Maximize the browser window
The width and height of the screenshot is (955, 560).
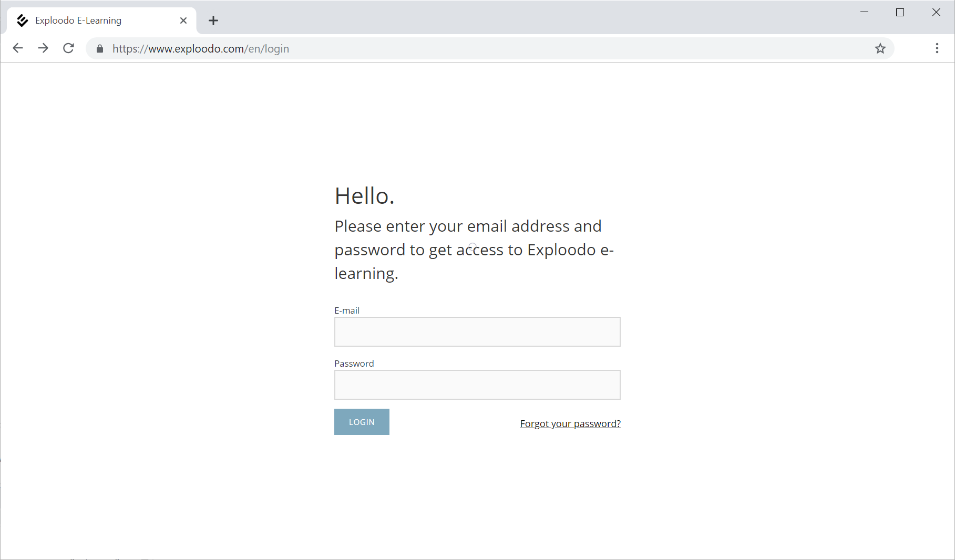click(900, 12)
